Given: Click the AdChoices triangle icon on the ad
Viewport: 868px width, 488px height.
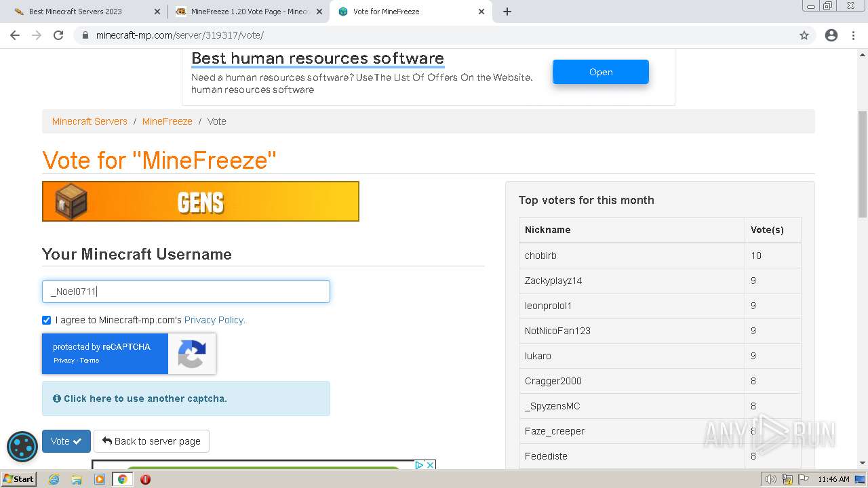Looking at the screenshot, I should point(419,465).
